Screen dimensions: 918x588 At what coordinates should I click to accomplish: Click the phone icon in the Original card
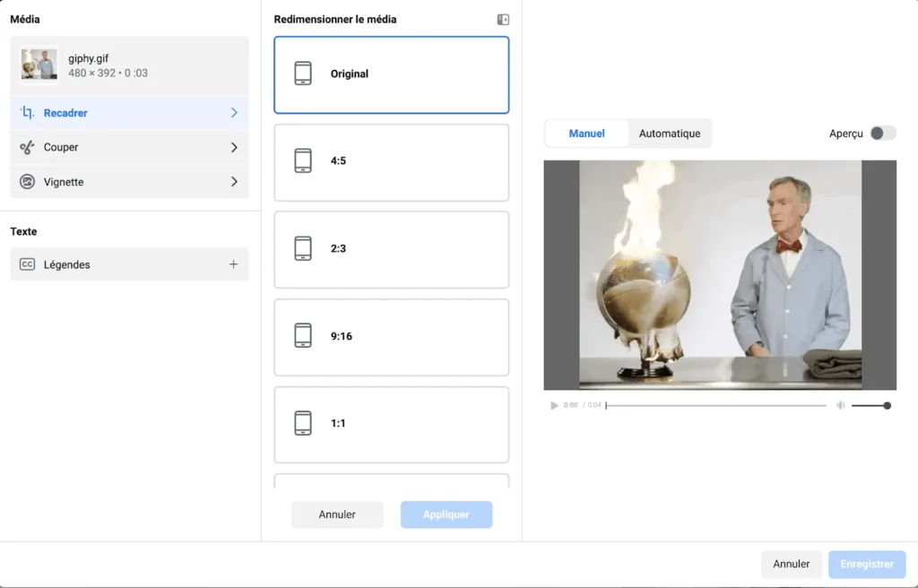coord(303,73)
